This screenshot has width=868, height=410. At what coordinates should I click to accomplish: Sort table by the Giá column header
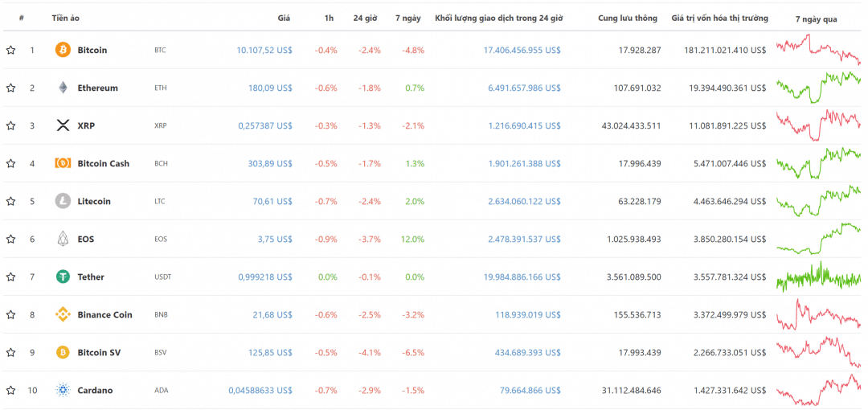click(x=284, y=18)
